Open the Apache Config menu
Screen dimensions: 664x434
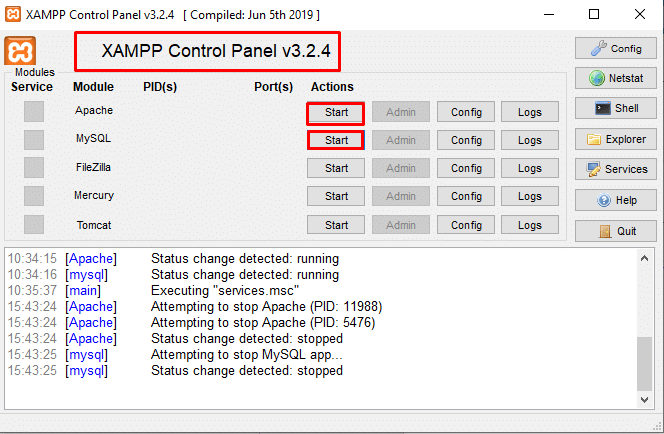[465, 112]
